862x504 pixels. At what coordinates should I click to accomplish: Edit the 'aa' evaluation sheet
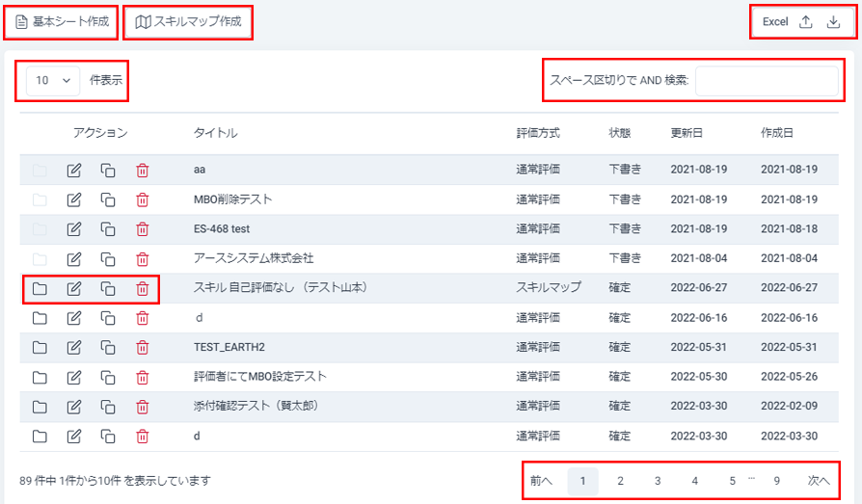(x=74, y=171)
